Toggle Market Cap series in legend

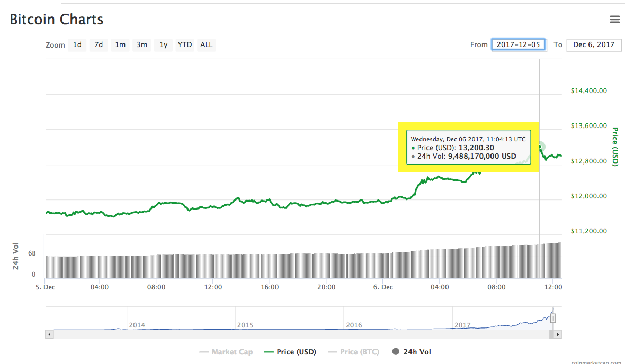point(226,352)
